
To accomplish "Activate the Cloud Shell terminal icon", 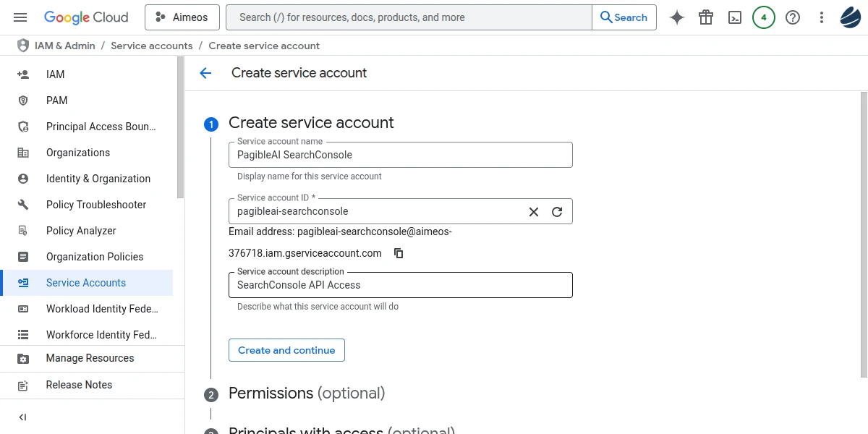I will pos(735,17).
